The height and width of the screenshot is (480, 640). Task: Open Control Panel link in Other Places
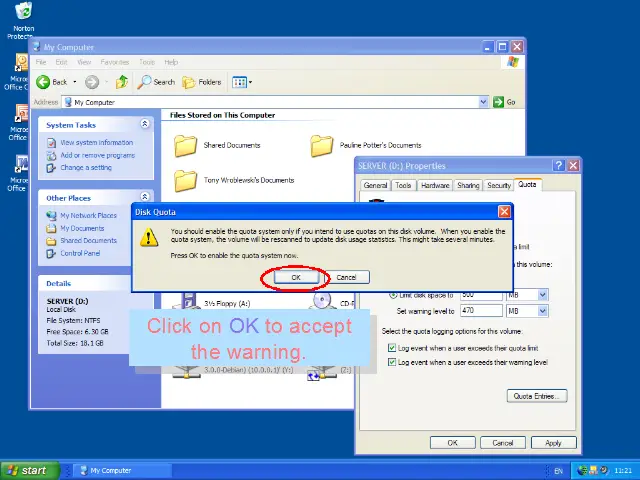click(x=80, y=253)
